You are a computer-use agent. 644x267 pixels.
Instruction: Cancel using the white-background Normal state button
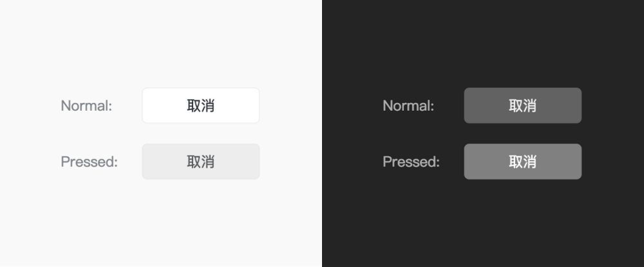[x=200, y=106]
